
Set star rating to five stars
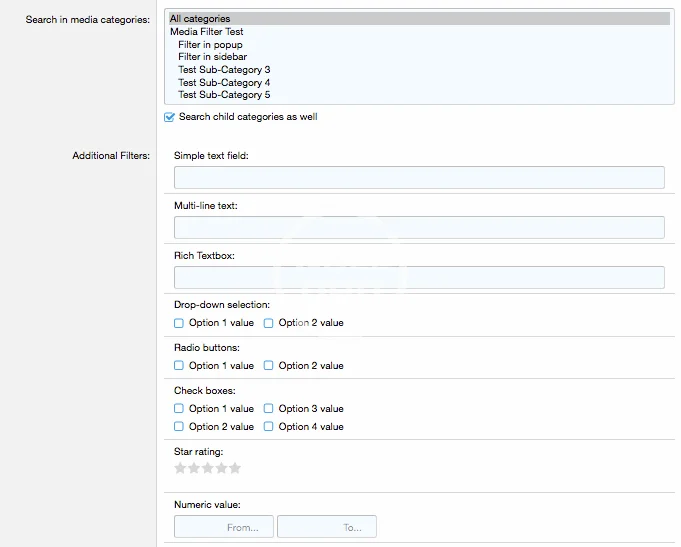235,468
